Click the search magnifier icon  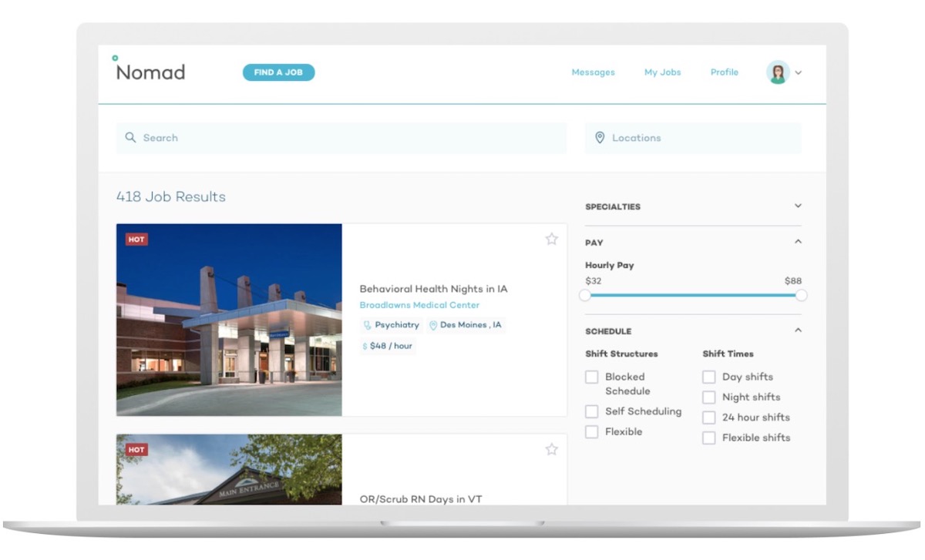point(131,137)
